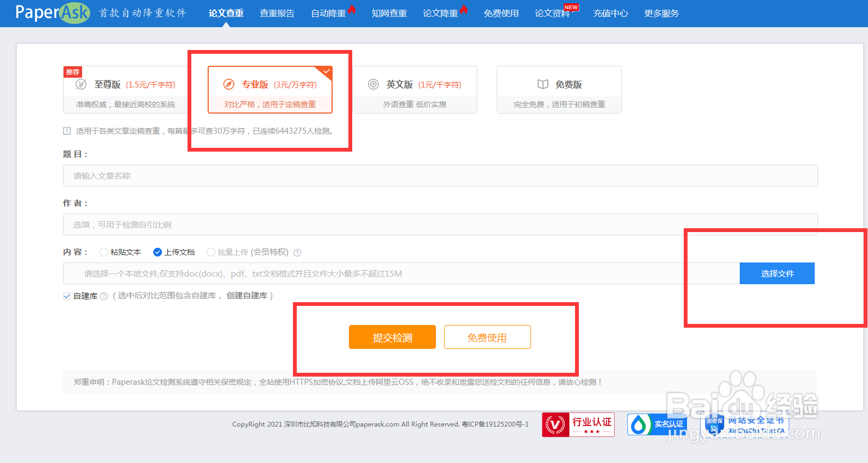Click the orange-outlined 免费使用 button
The height and width of the screenshot is (463, 868).
tap(488, 337)
